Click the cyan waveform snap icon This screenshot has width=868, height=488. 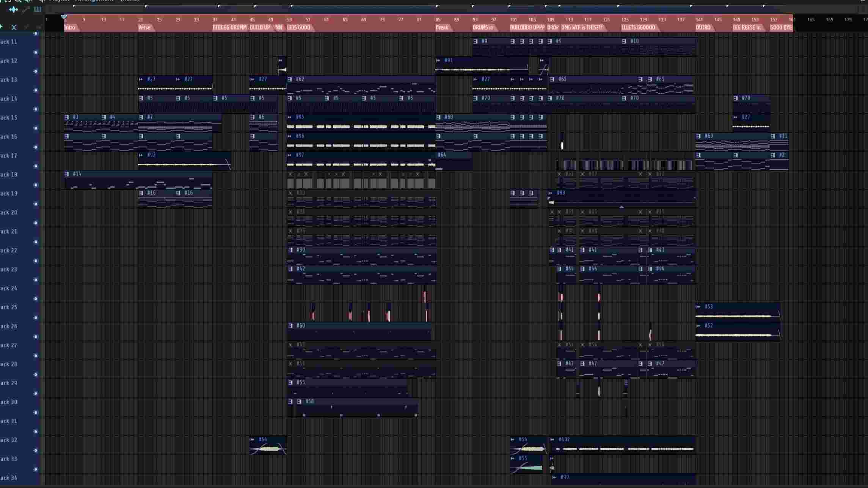point(13,9)
